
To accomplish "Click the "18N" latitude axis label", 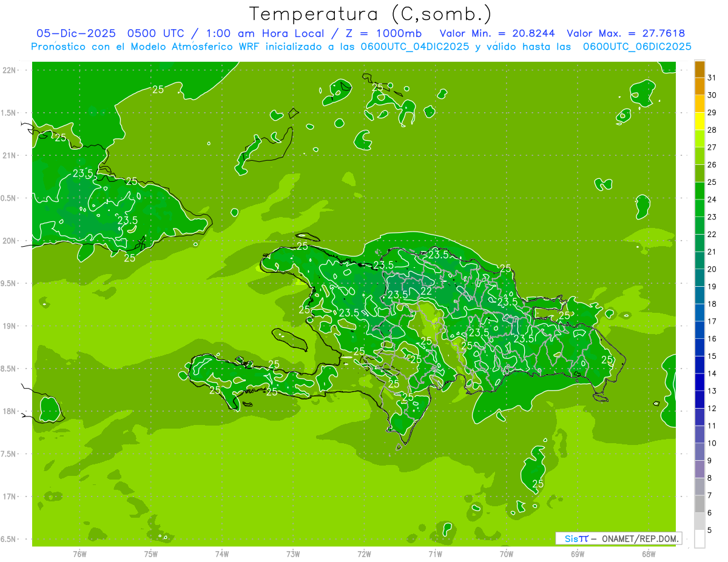I will 10,412.
